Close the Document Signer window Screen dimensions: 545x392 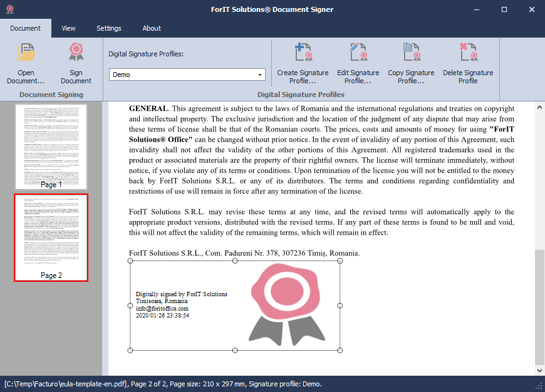click(x=532, y=9)
